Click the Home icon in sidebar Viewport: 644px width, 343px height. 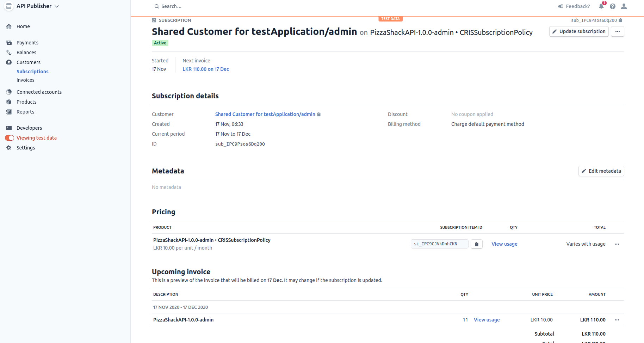point(9,26)
